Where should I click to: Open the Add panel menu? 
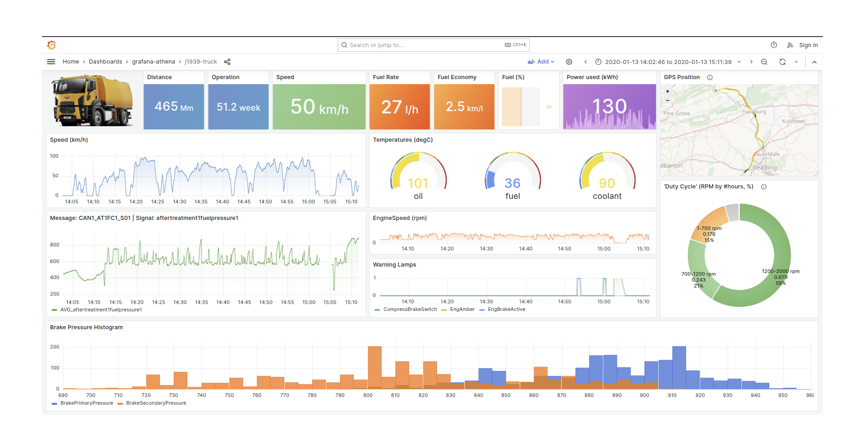point(542,61)
